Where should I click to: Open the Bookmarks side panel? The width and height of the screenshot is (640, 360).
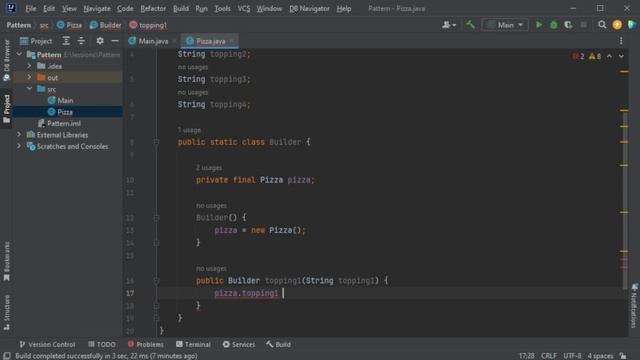[x=7, y=261]
